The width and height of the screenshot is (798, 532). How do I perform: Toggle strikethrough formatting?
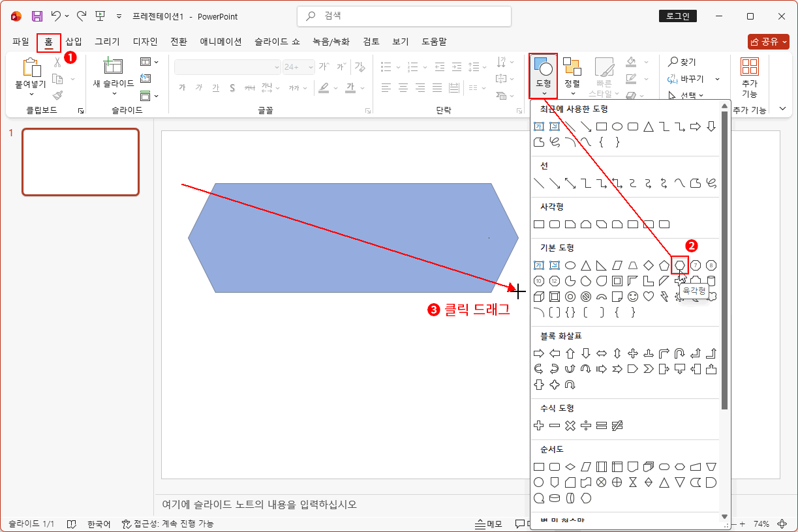coord(232,87)
